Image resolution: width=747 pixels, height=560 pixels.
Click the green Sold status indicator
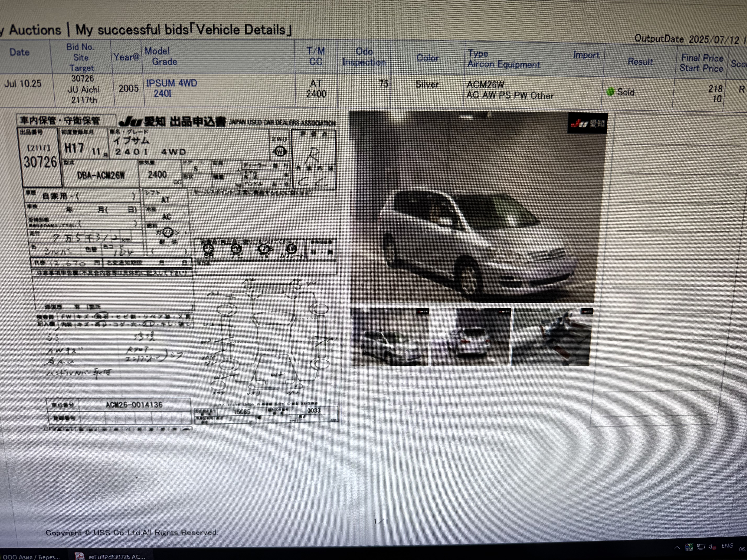610,92
